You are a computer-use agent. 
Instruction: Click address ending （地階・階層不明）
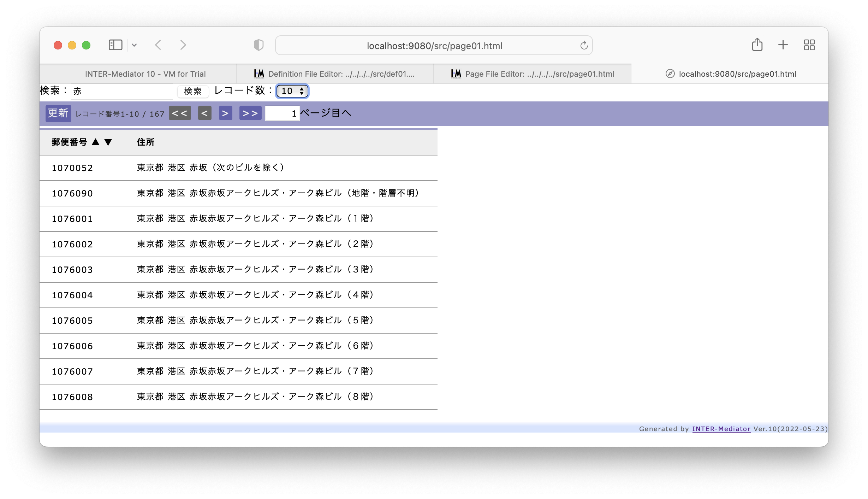click(x=279, y=193)
